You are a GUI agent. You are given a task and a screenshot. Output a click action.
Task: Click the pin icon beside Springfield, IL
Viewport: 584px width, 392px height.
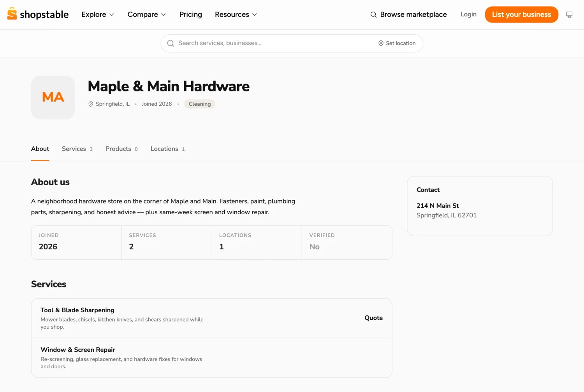pos(91,104)
